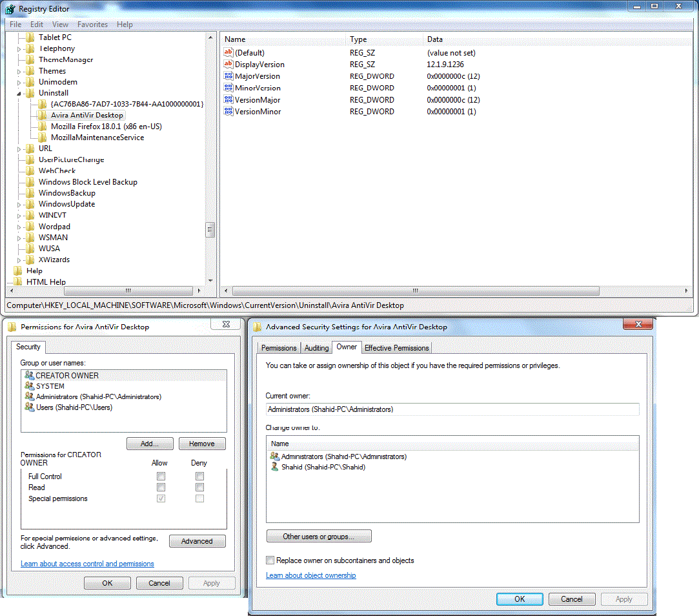Click the DisplayVersion string value icon
Screen dimensions: 699x616
228,64
